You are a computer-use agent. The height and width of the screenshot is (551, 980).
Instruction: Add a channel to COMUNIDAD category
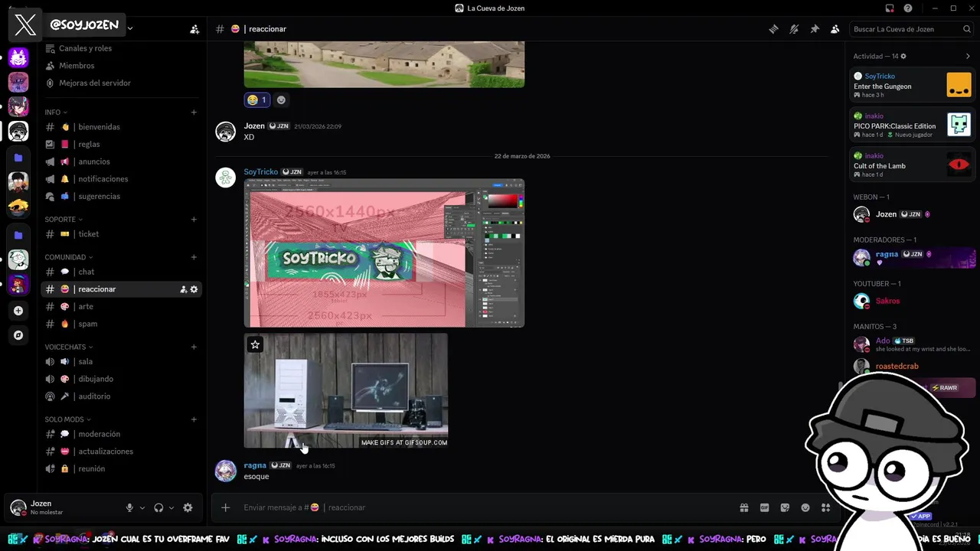[x=194, y=257]
